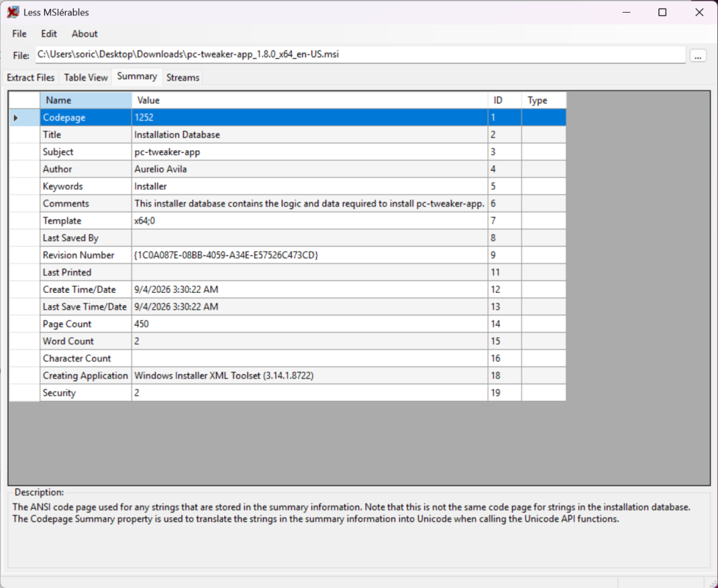Click the 'pc-tweaker-app' subject value

click(310, 152)
